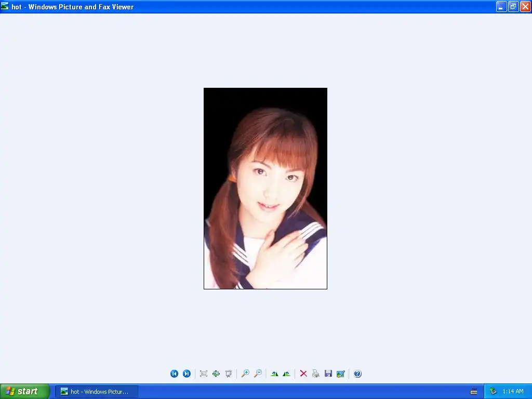Click the 1:14 AM clock
Screen dimensions: 532x399
tap(513, 392)
